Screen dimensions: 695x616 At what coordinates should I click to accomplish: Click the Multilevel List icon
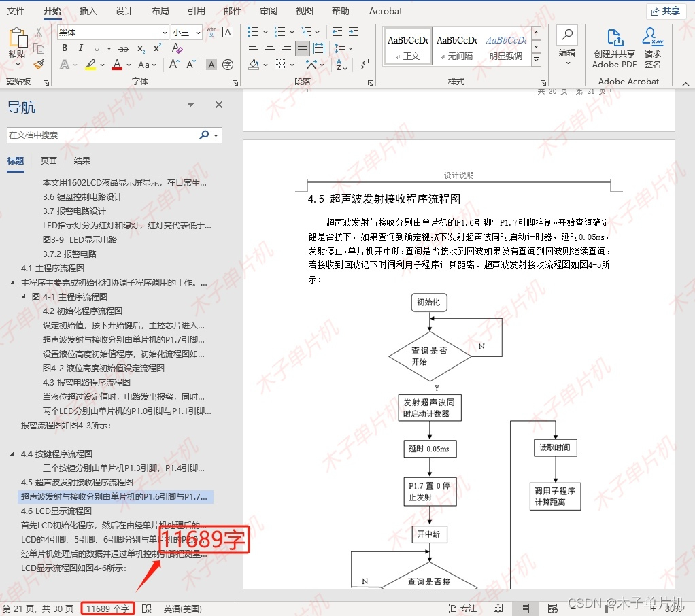(x=306, y=31)
